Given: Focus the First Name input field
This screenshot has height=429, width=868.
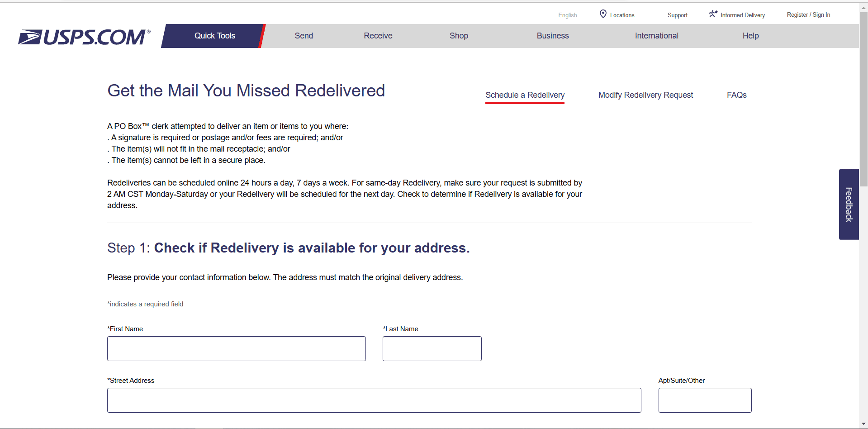Looking at the screenshot, I should pos(236,348).
